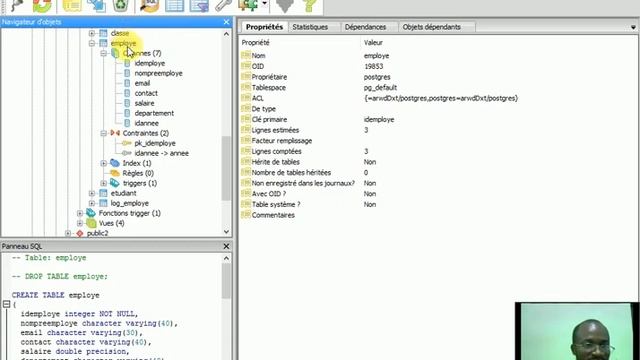Expand the Fonctions trigger (1) node

[x=80, y=213]
